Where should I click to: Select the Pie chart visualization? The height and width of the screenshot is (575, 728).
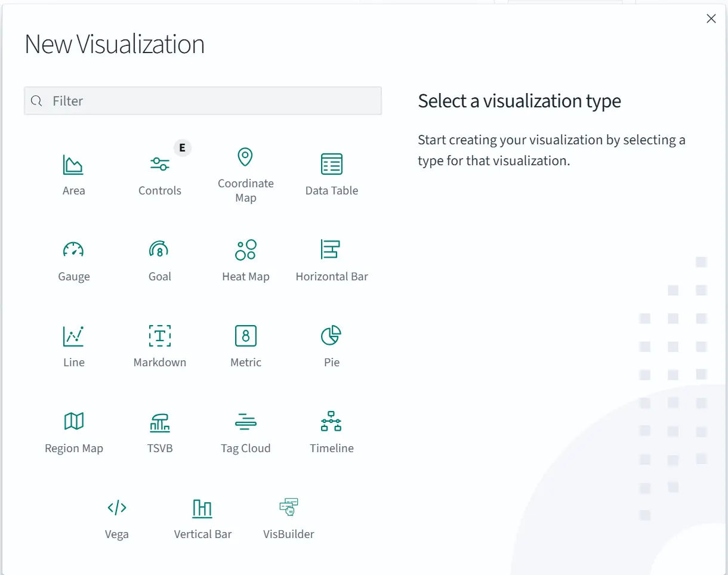[331, 345]
